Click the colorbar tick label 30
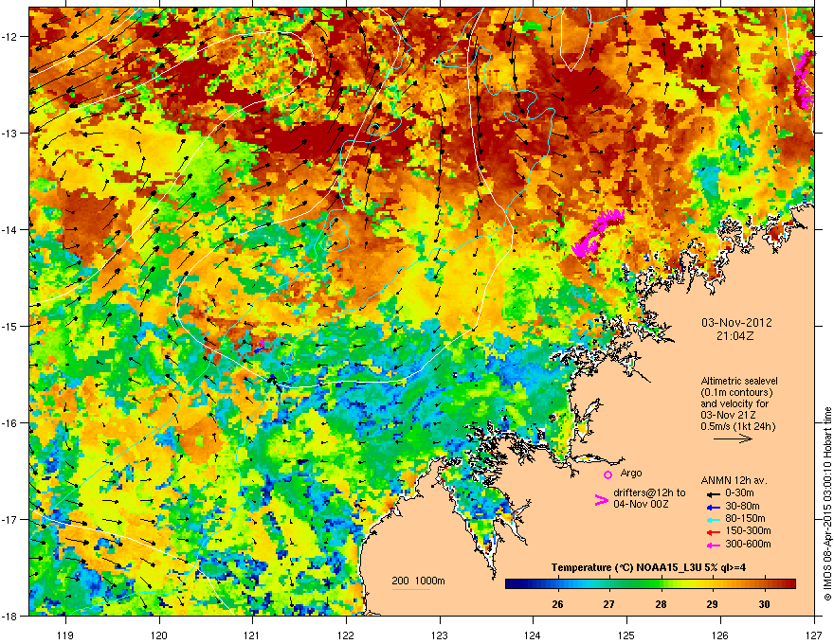 (764, 604)
